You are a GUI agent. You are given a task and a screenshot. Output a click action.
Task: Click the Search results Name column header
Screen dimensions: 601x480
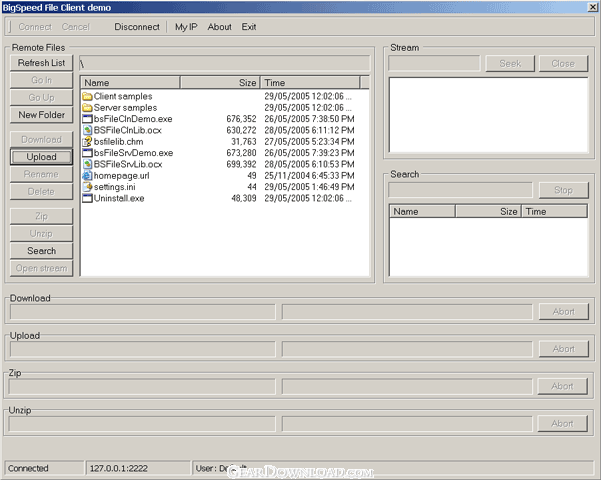pyautogui.click(x=422, y=212)
